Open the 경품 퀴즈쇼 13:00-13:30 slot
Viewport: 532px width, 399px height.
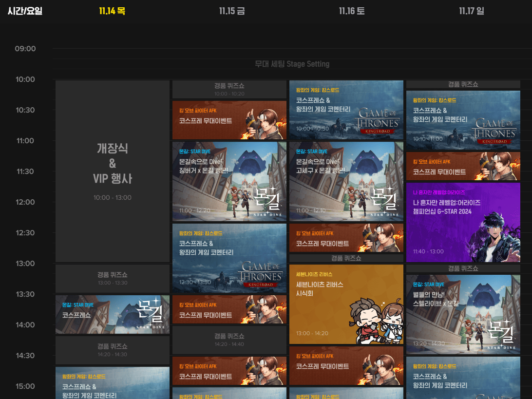(x=113, y=279)
